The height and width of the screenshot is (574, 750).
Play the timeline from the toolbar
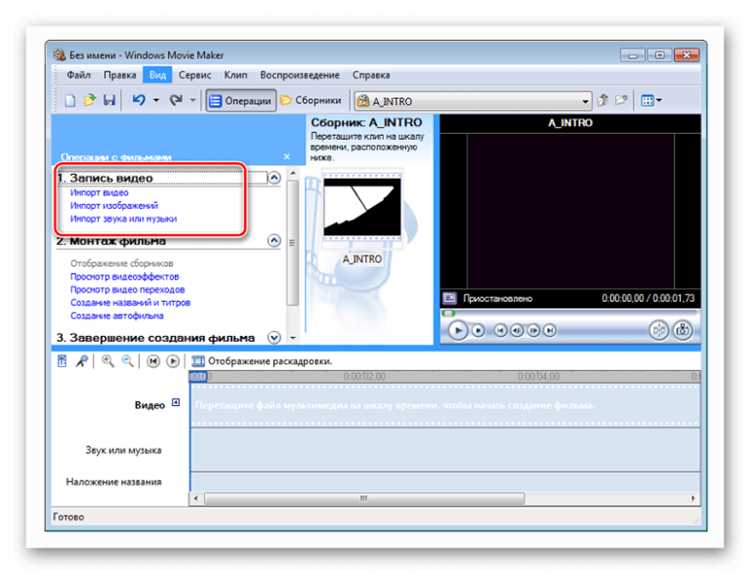coord(173,361)
